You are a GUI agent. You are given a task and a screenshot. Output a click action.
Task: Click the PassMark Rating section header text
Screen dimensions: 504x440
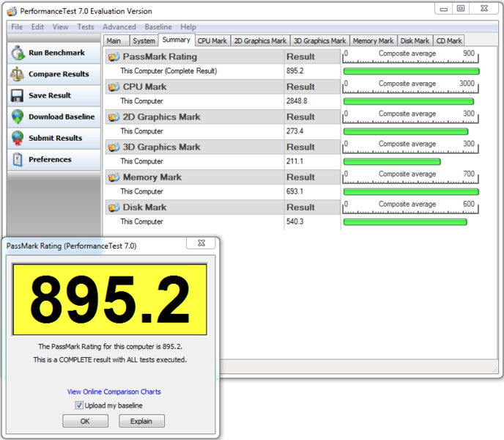(160, 56)
